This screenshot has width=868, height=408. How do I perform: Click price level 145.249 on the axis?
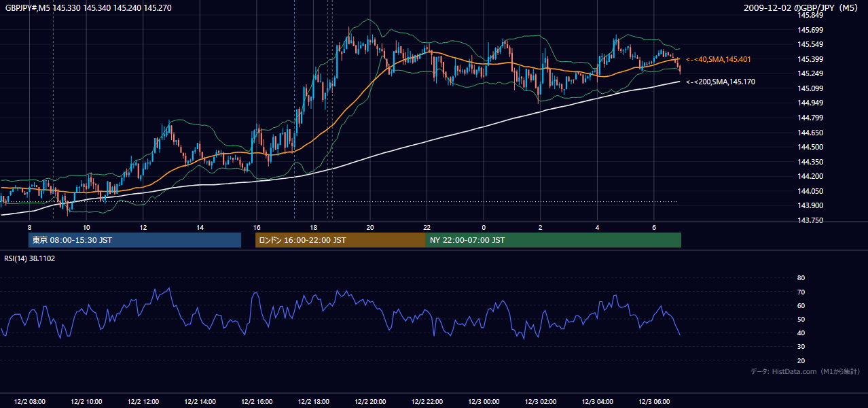point(810,74)
